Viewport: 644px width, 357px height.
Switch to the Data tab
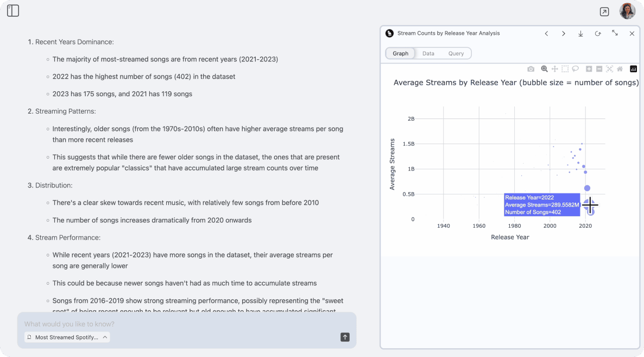click(428, 53)
